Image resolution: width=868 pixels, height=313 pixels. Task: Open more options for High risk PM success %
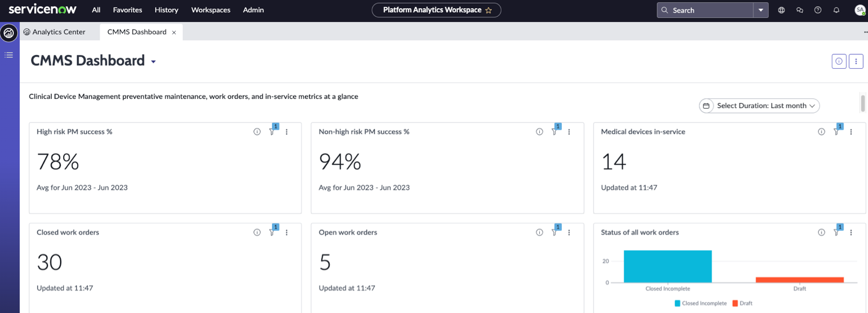(286, 132)
